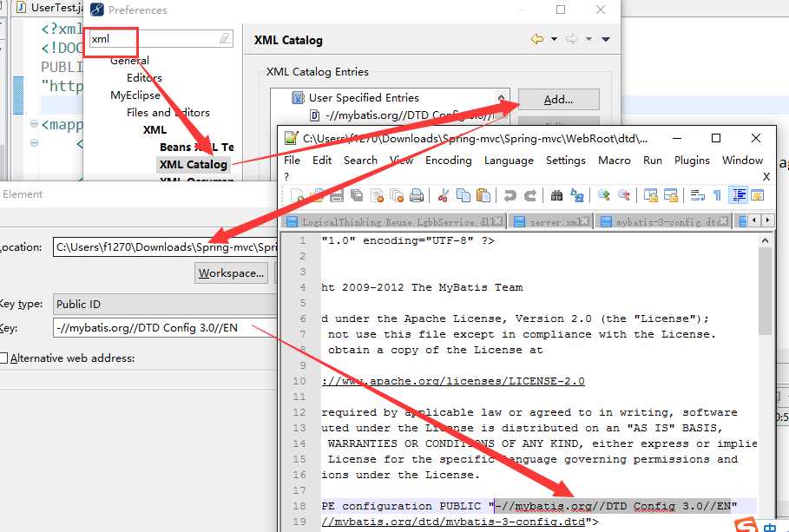Click the Undo arrow icon
Viewport: 789px width, 532px height.
(x=510, y=195)
